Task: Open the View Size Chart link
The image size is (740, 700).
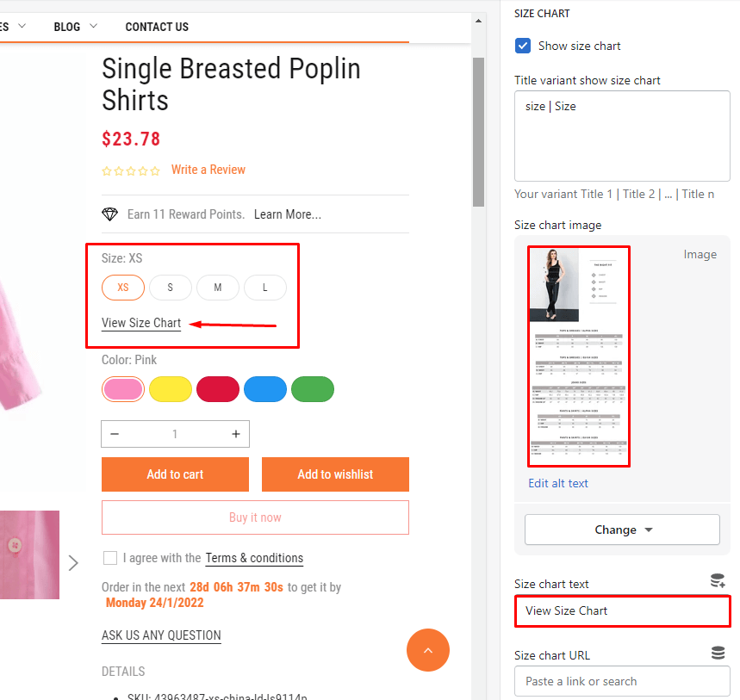Action: click(x=141, y=323)
